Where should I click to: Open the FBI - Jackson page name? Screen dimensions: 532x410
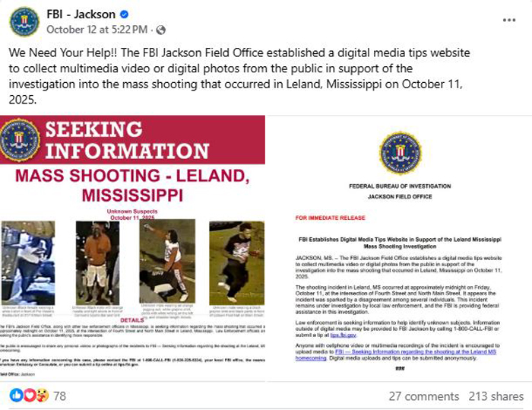pos(81,14)
